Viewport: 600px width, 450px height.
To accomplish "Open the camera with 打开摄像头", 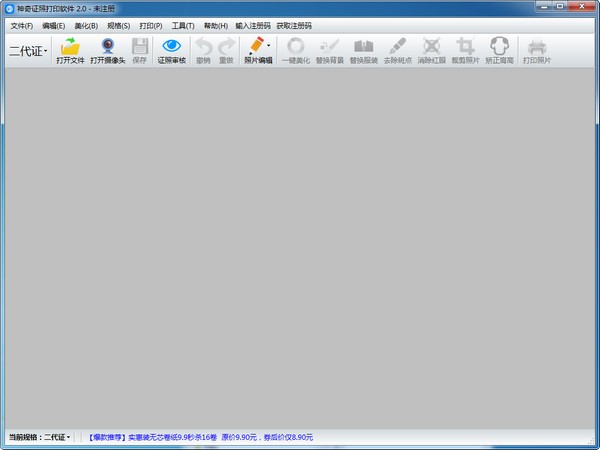I will coord(107,47).
